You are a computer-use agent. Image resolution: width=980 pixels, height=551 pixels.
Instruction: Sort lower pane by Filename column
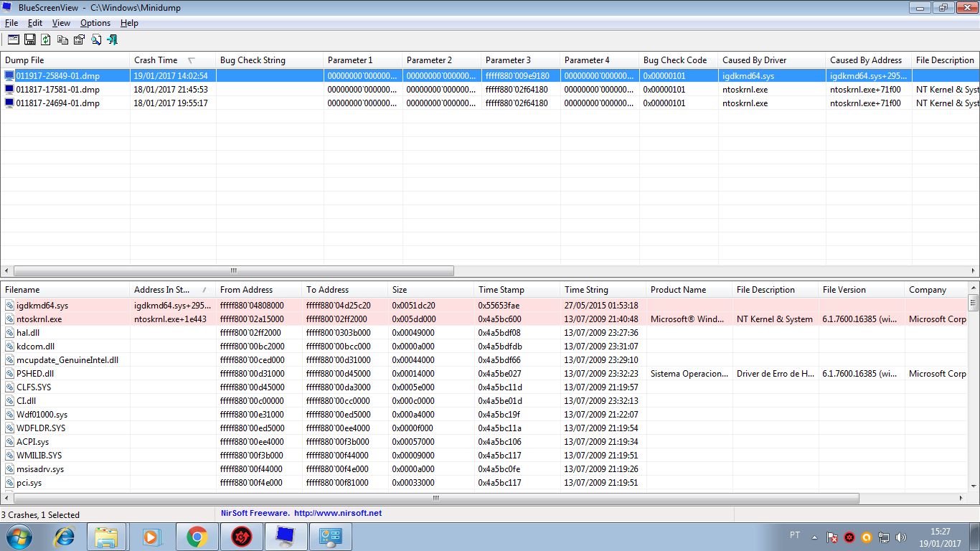point(65,290)
